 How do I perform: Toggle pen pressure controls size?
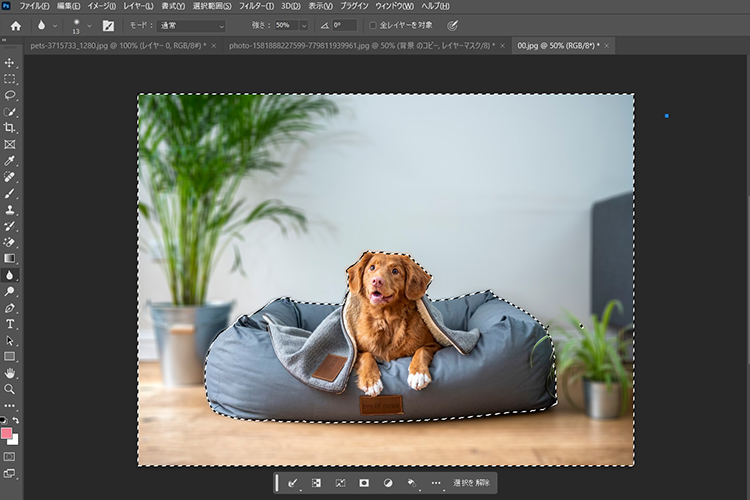(x=452, y=26)
